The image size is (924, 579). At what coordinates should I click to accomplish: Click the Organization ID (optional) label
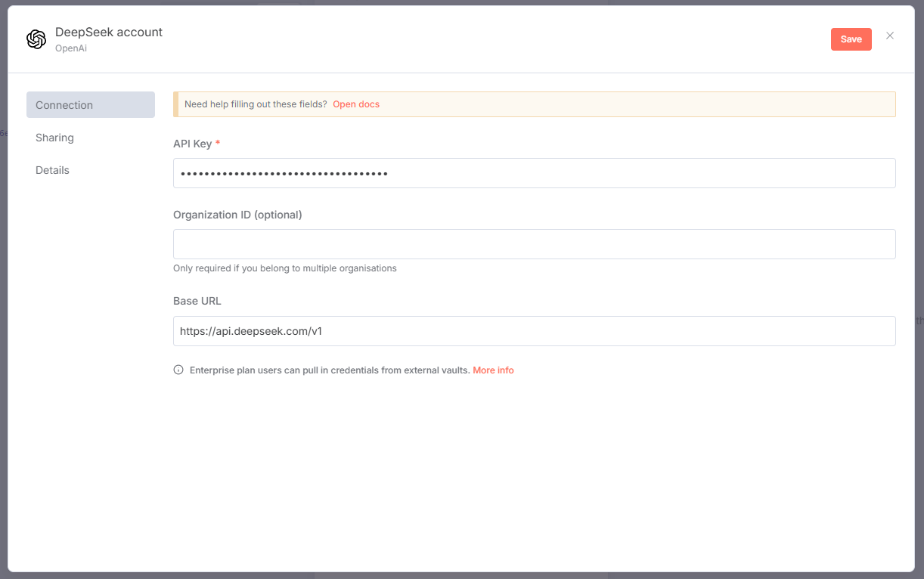237,215
